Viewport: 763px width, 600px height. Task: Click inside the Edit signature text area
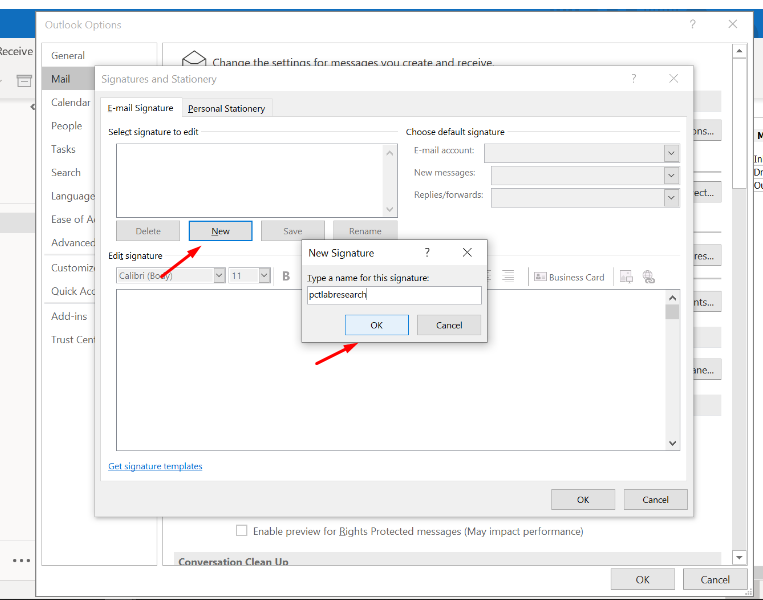[391, 370]
